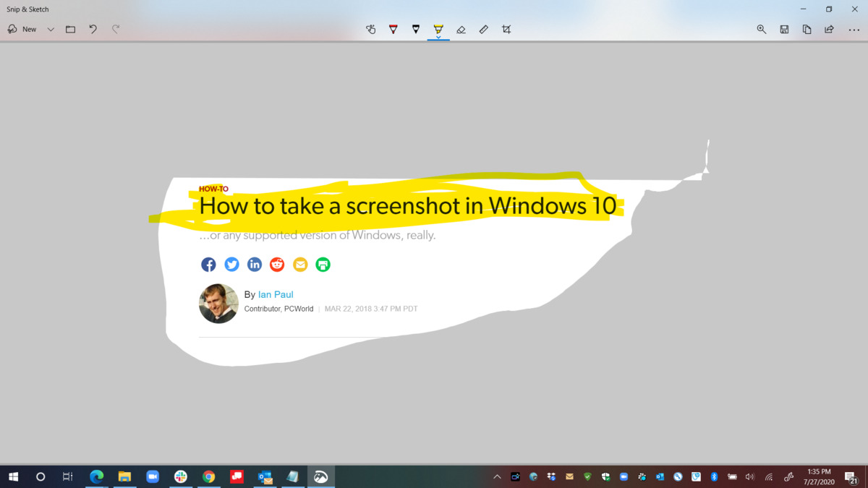The height and width of the screenshot is (488, 868).
Task: Copy the snip to clipboard
Action: click(807, 29)
